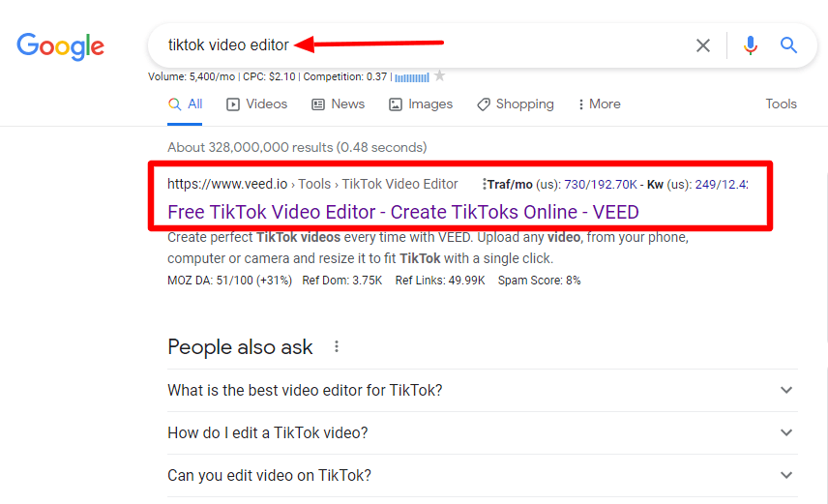
Task: Click the blue magnifier search button
Action: tap(788, 45)
